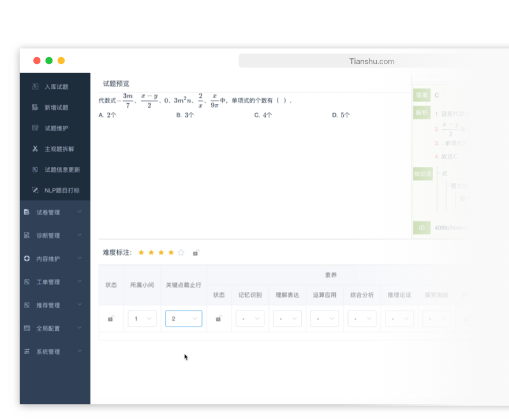Expand the 试卷管理 menu
Viewport: 509px width, 420px height.
click(x=55, y=212)
